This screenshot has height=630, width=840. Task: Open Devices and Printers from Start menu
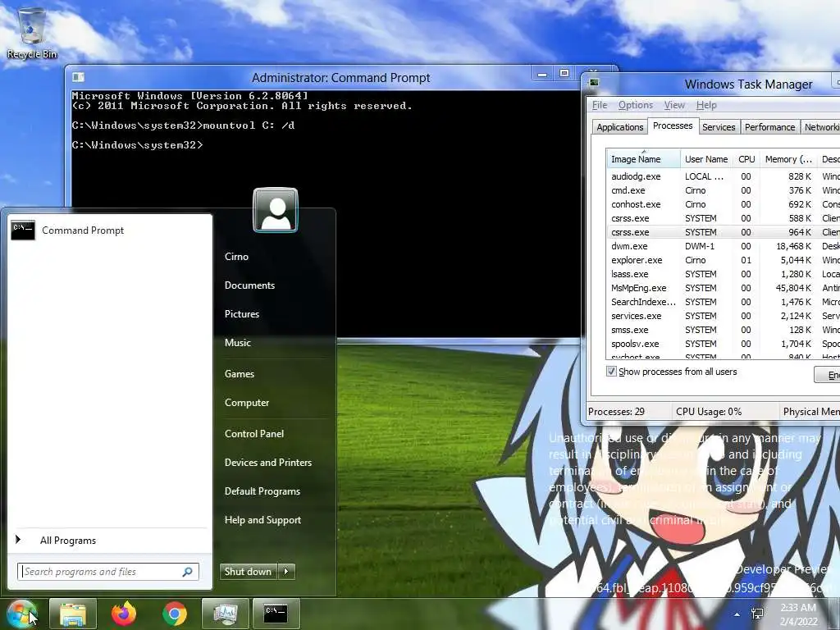pos(268,463)
